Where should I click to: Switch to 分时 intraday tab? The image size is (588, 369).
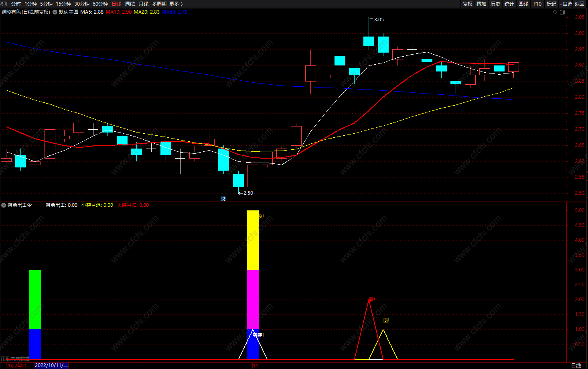16,4
